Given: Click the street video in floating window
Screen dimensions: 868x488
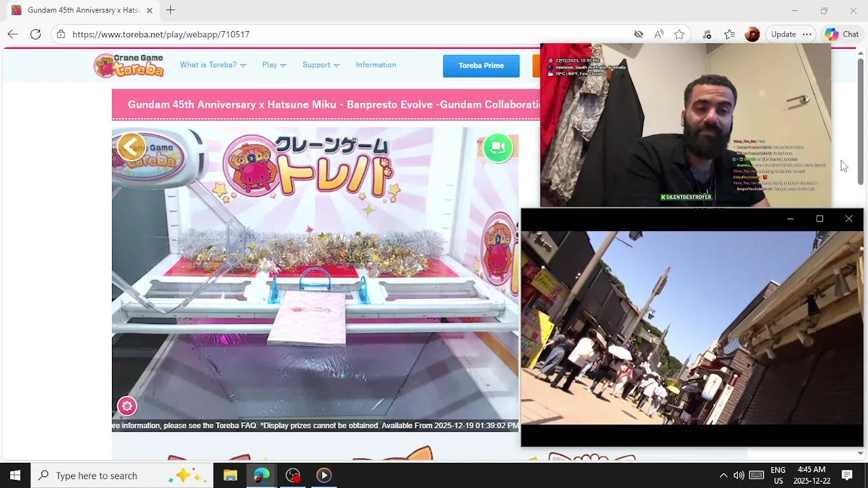Looking at the screenshot, I should (692, 328).
